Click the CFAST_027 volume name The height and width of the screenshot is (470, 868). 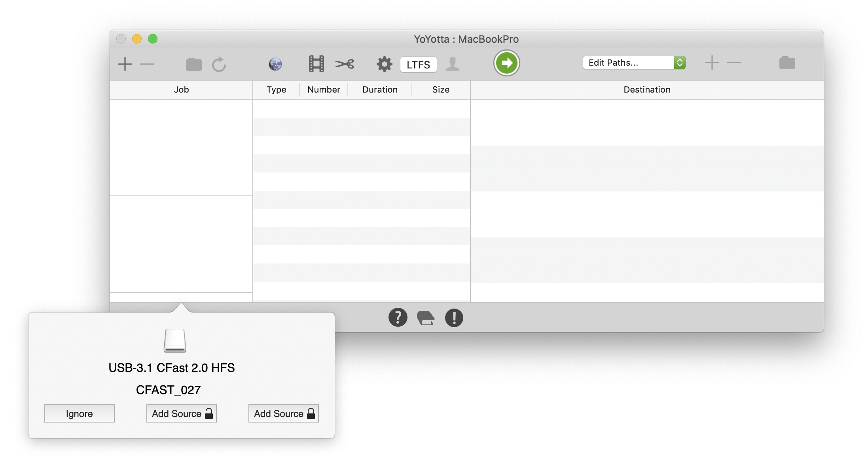169,390
